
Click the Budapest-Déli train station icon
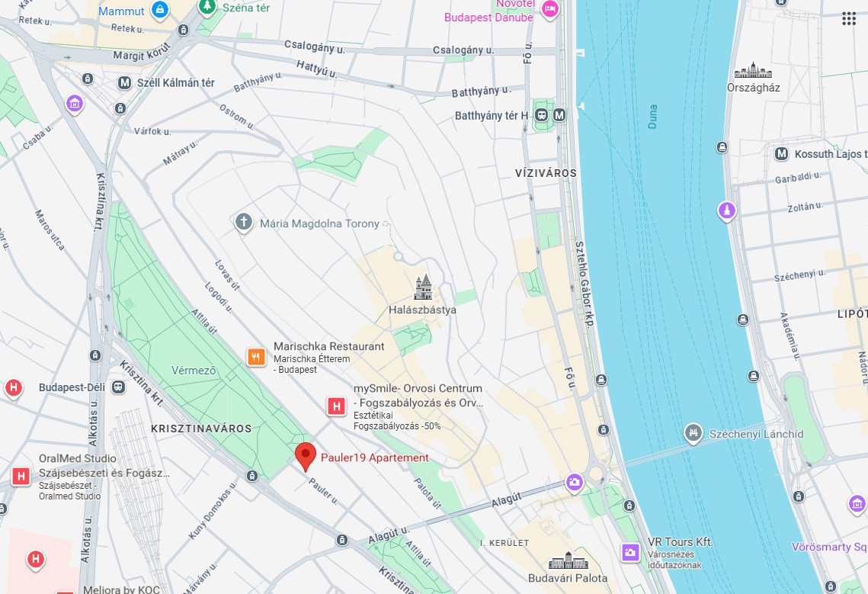(118, 387)
